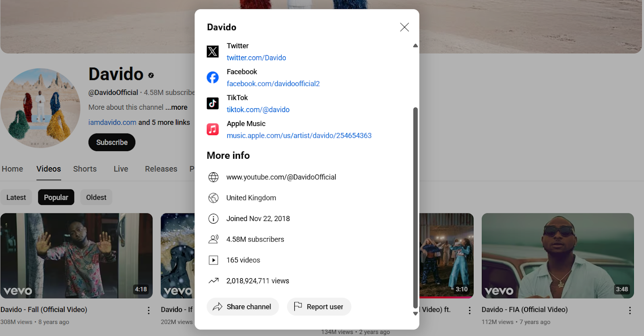Expand channel description via '...more'

(x=176, y=107)
